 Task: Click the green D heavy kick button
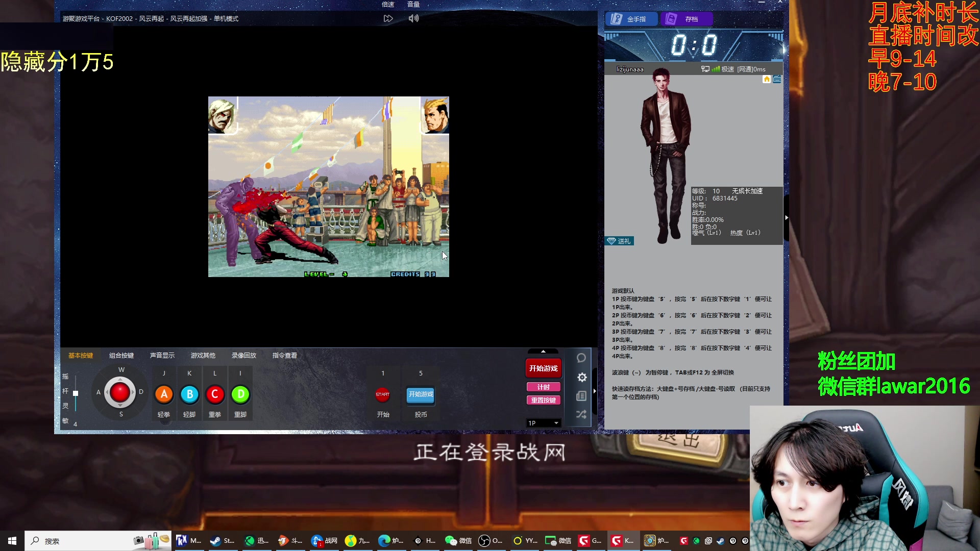tap(240, 394)
